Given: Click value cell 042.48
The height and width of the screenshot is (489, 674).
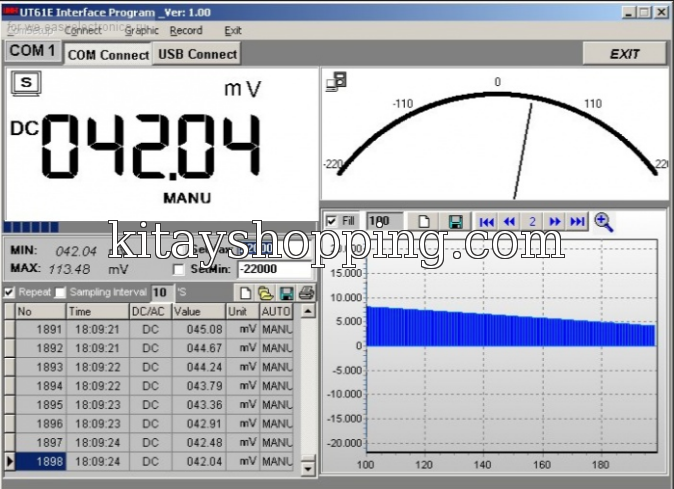Looking at the screenshot, I should pyautogui.click(x=199, y=443).
